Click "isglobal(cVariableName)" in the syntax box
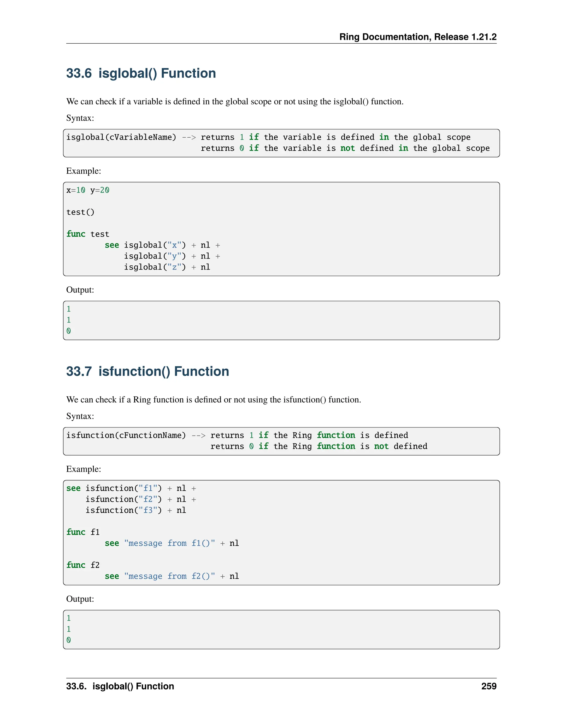 tap(121, 137)
